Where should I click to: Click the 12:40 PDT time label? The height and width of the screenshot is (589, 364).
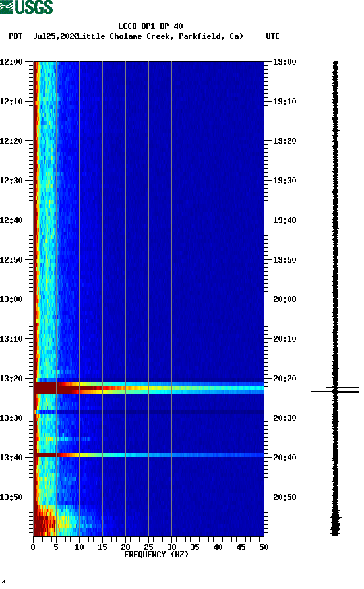coord(12,220)
